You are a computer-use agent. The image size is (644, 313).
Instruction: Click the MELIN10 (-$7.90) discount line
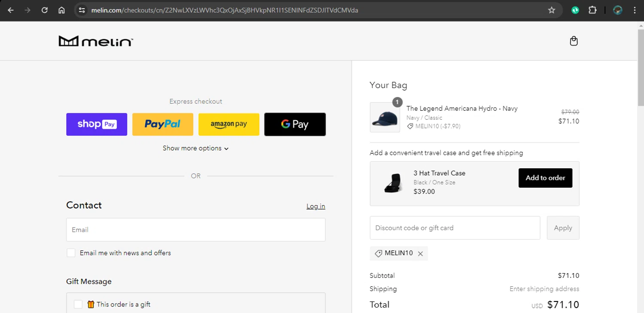click(x=434, y=126)
